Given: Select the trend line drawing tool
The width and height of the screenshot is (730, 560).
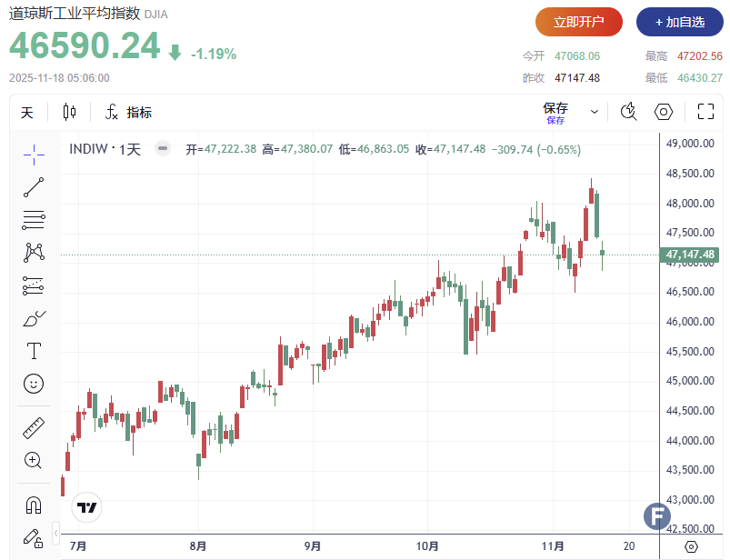Looking at the screenshot, I should 34,187.
